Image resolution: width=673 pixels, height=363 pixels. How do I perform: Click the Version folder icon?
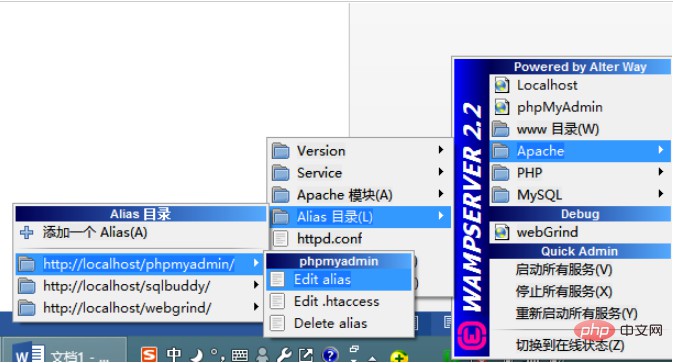click(x=281, y=151)
